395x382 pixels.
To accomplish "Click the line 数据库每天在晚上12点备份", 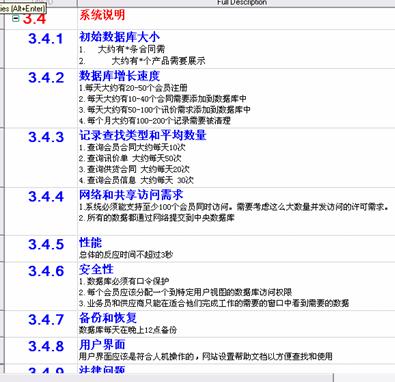I will [128, 330].
